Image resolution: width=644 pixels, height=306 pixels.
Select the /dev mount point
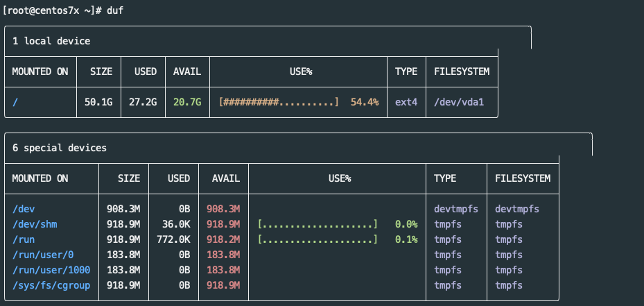[24, 209]
